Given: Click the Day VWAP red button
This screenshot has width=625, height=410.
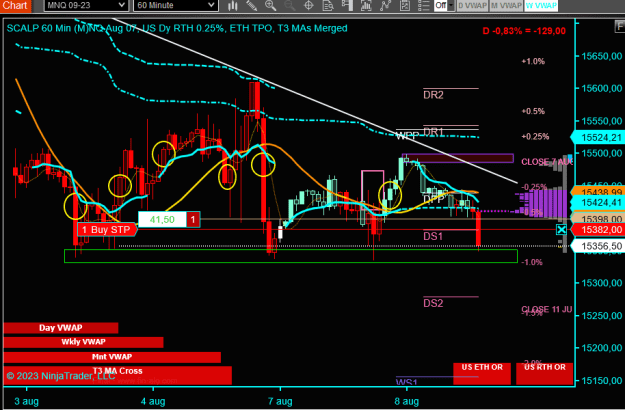Looking at the screenshot, I should coord(61,328).
